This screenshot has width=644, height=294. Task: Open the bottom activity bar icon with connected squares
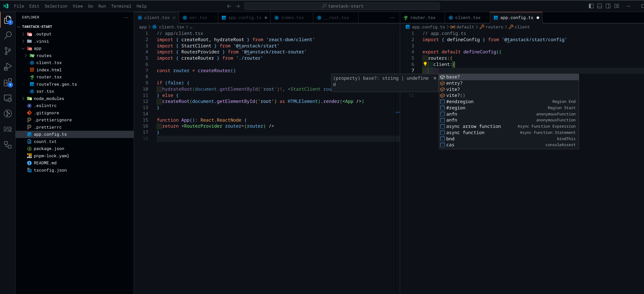click(x=8, y=145)
